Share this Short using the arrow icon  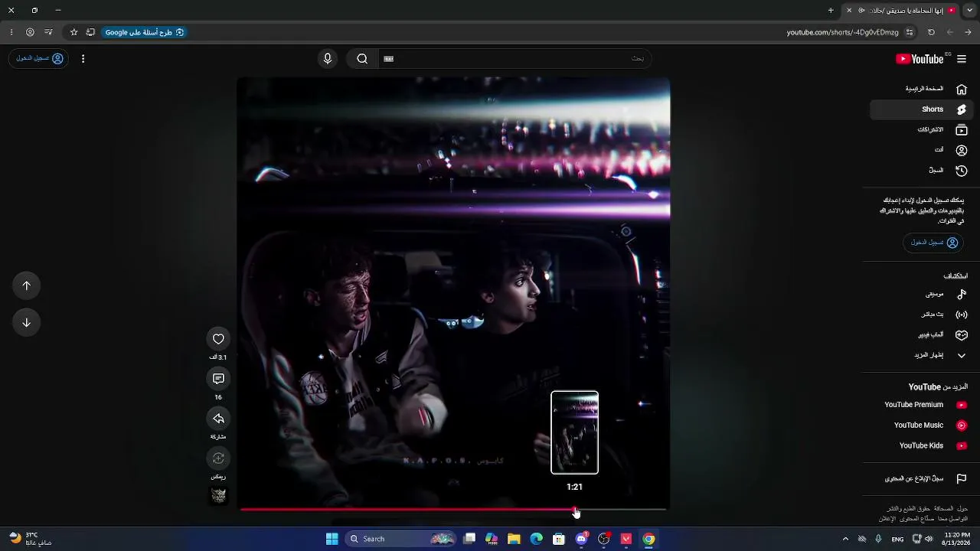click(x=218, y=419)
